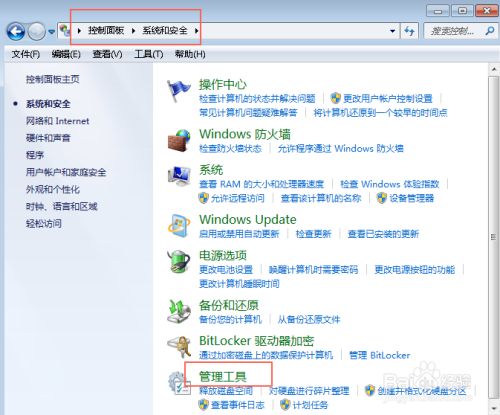
Task: Click 从备份还原文件 link
Action: [309, 320]
